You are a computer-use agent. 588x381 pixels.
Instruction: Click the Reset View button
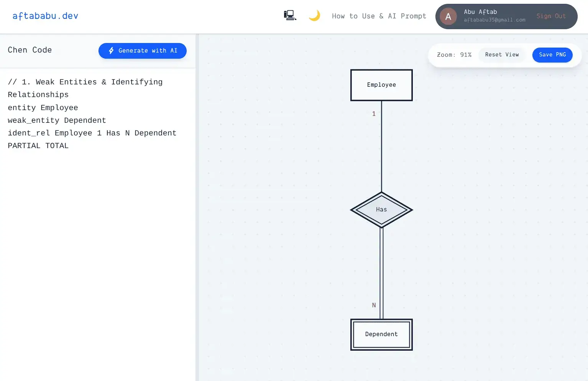tap(502, 55)
